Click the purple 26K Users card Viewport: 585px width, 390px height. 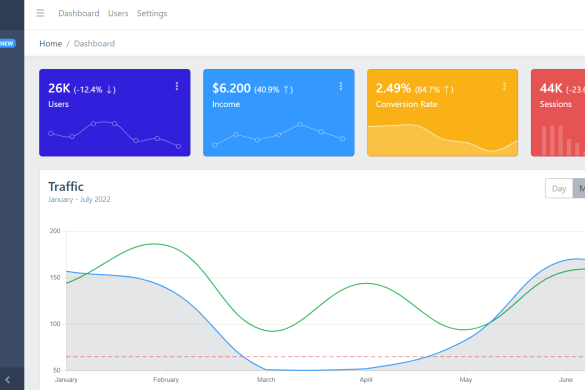(x=115, y=112)
